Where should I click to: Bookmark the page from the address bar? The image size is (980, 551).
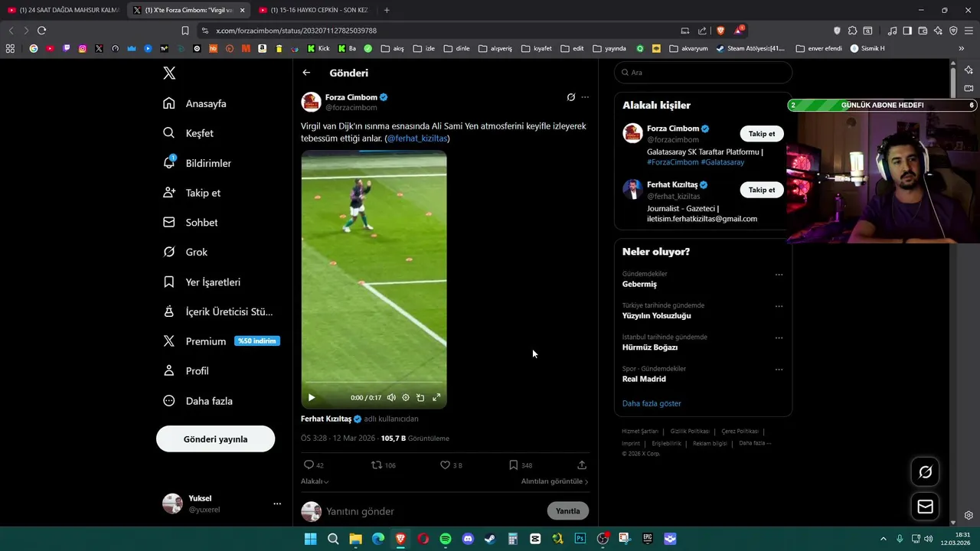click(185, 31)
